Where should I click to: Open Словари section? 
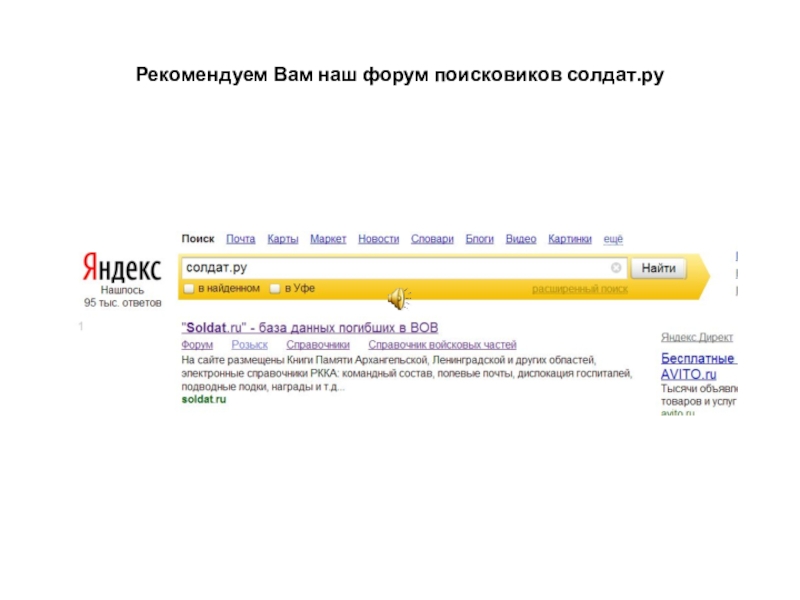point(432,239)
